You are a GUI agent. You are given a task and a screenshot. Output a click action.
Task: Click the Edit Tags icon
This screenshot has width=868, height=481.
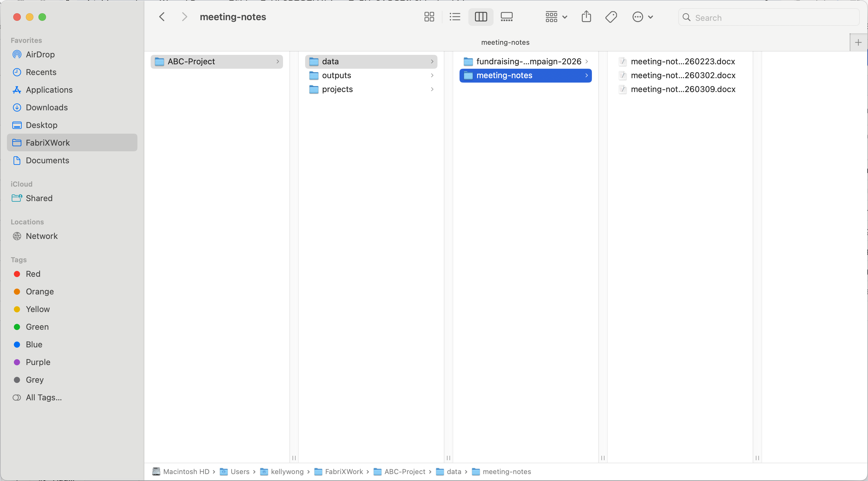coord(611,17)
